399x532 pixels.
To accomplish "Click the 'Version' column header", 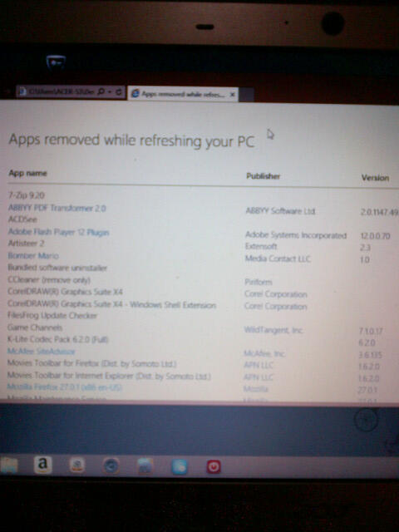I will point(375,178).
